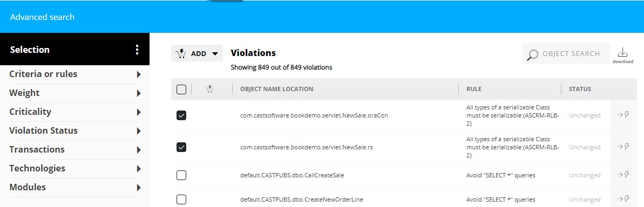Image resolution: width=644 pixels, height=207 pixels.
Task: Open the ADD dropdown arrow
Action: pos(215,54)
